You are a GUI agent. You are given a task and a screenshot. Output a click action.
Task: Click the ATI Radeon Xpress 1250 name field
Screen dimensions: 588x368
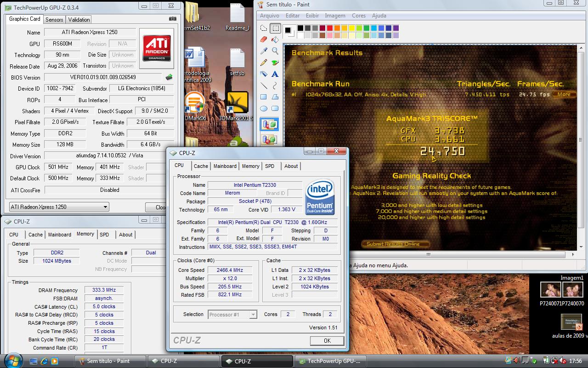click(x=90, y=32)
